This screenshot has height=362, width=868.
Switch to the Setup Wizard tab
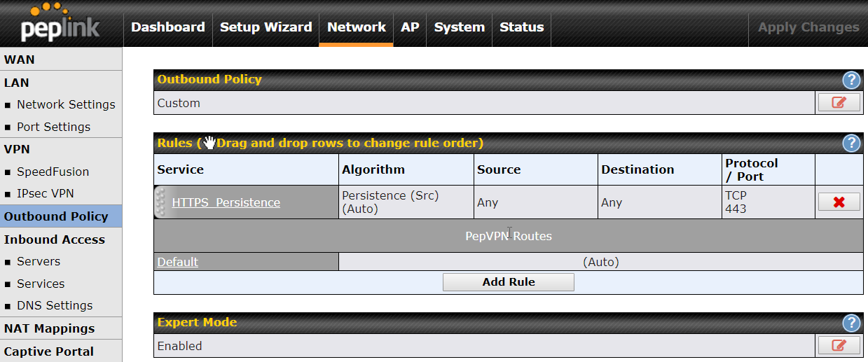pyautogui.click(x=266, y=27)
